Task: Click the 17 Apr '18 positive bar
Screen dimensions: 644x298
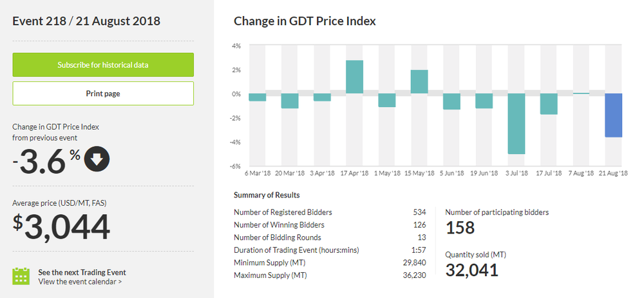Action: (355, 77)
